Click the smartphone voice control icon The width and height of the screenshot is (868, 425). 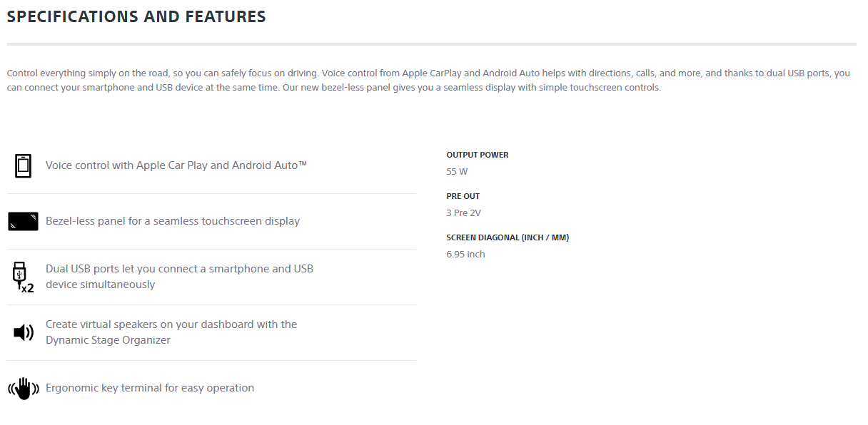[x=23, y=165]
